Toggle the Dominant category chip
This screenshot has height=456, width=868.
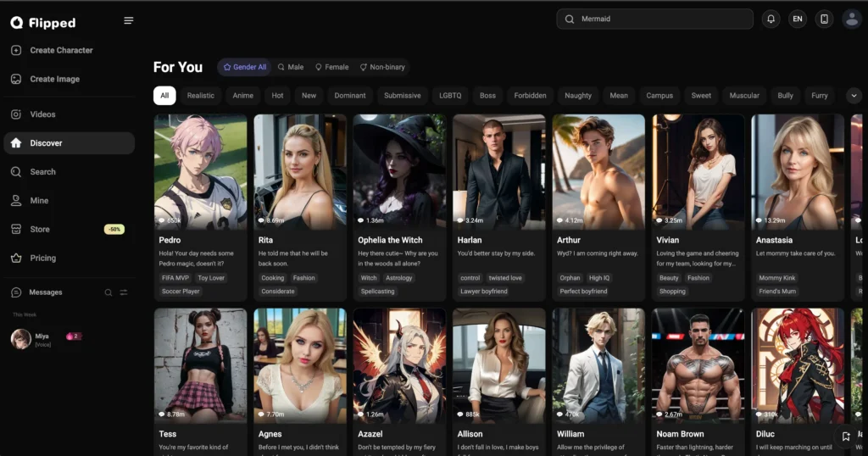click(x=350, y=95)
